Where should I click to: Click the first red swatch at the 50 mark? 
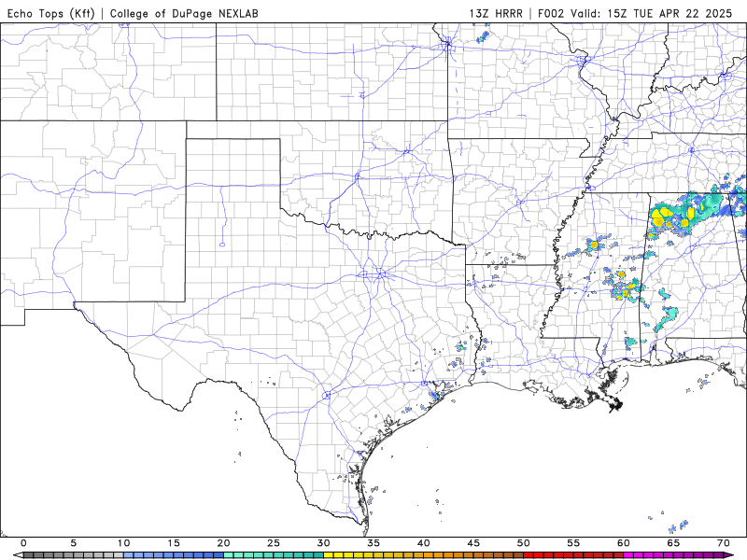(529, 555)
